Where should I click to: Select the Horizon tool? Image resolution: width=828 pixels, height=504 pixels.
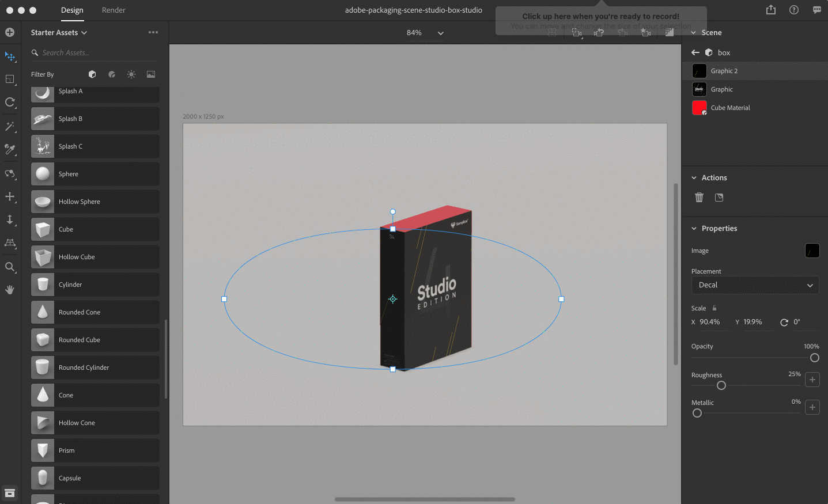(x=10, y=243)
